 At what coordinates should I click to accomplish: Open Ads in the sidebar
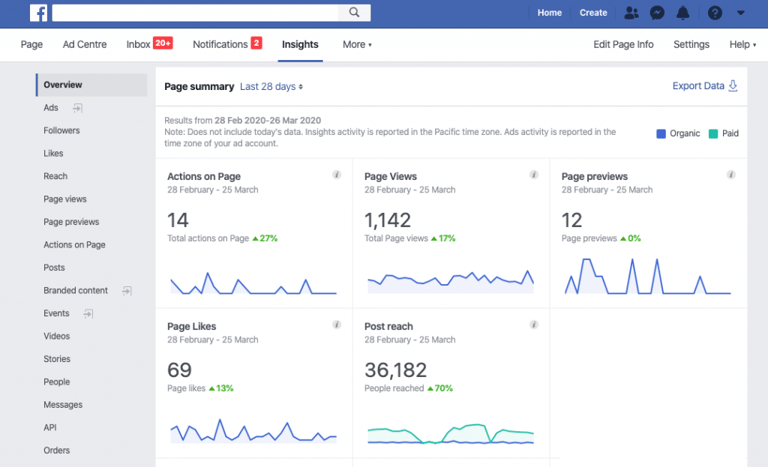(x=51, y=108)
